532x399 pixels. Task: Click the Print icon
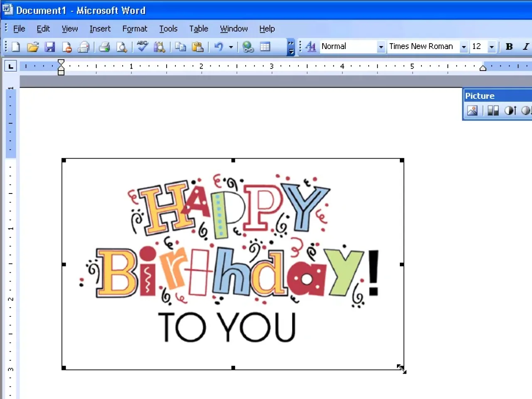104,47
